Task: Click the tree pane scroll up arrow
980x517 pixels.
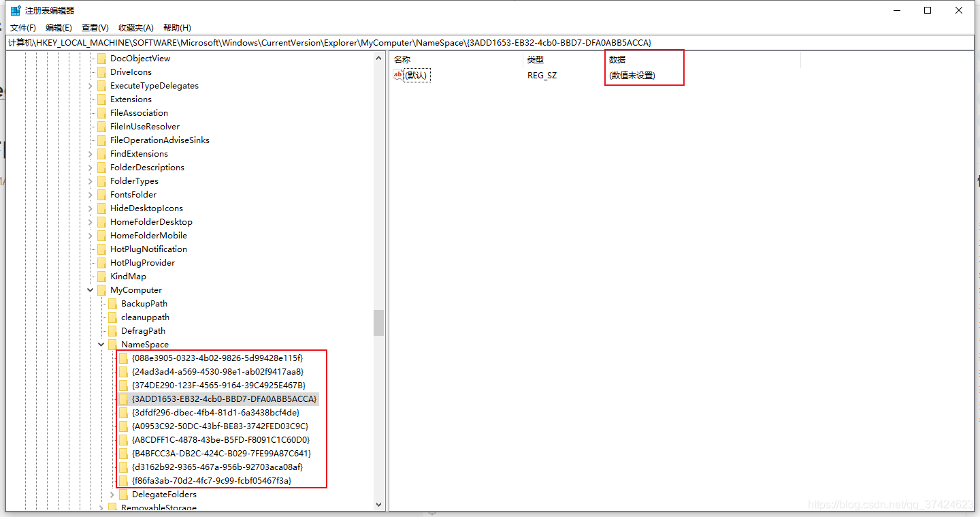Action: click(379, 58)
